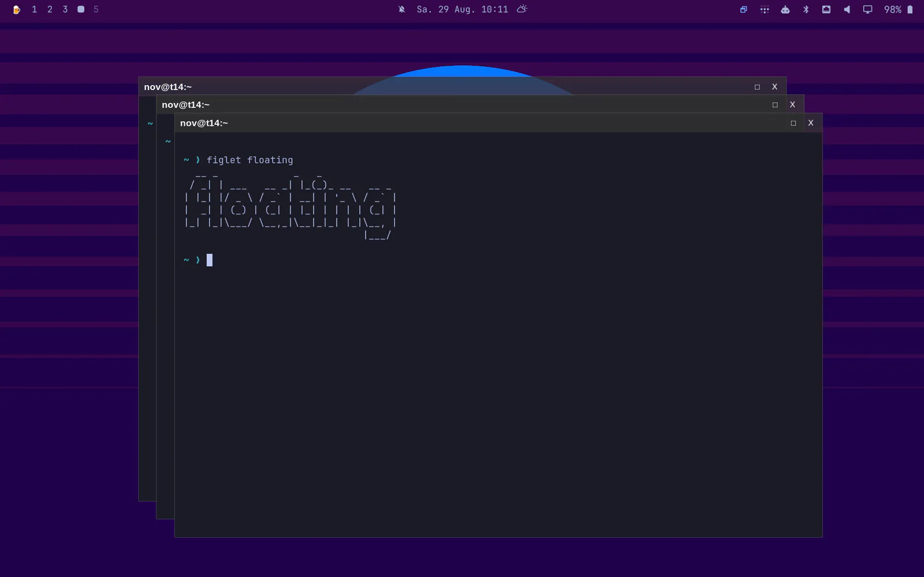Switch to empty workspace 5
This screenshot has height=577, width=924.
(x=96, y=9)
